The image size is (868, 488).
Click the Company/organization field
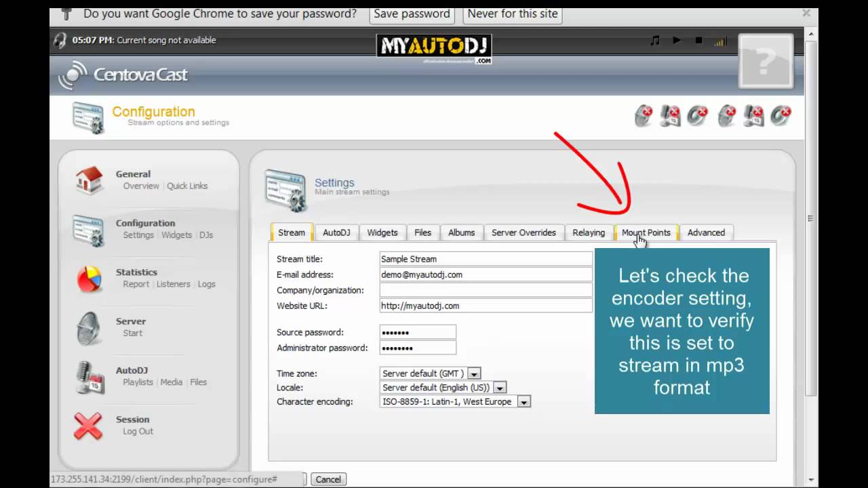coord(486,290)
